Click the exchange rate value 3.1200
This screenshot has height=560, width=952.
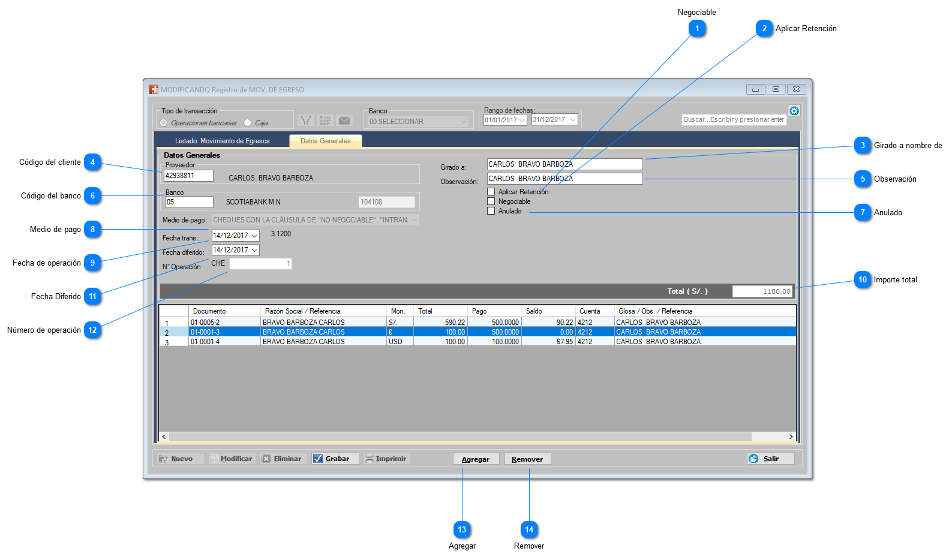[x=281, y=234]
